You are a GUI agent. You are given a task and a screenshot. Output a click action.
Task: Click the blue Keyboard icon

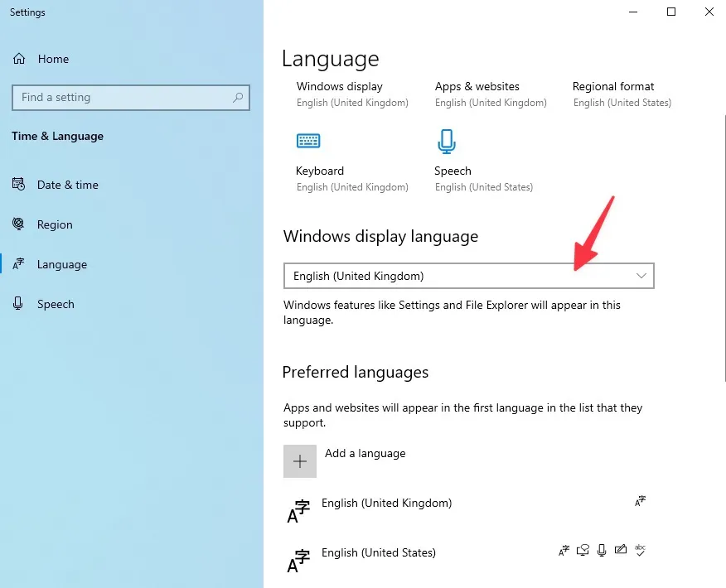click(x=308, y=140)
